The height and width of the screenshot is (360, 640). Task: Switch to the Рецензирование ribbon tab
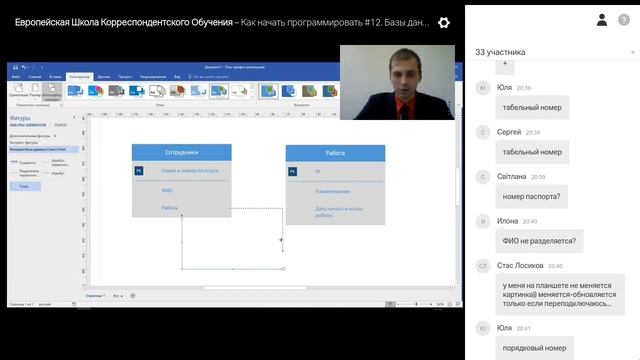coord(153,77)
